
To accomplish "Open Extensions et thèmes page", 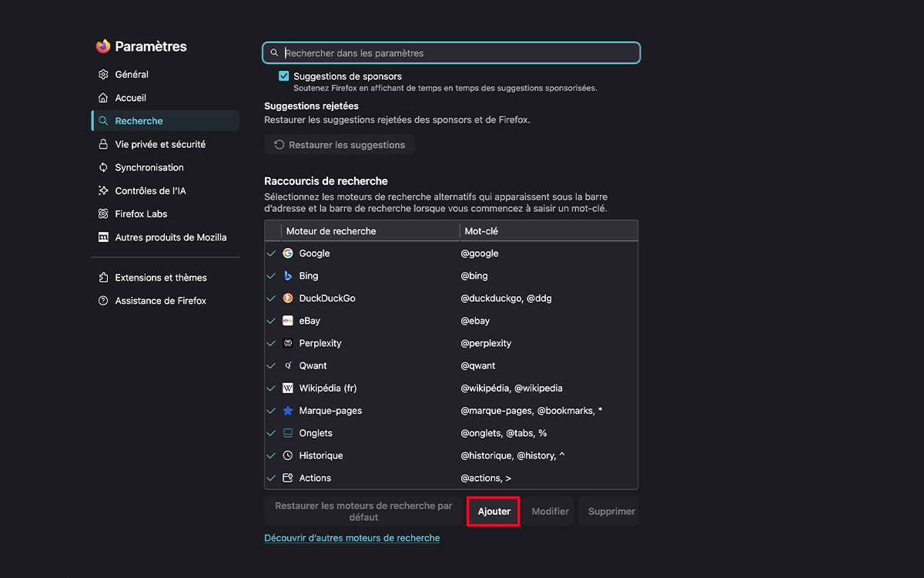I will tap(166, 277).
